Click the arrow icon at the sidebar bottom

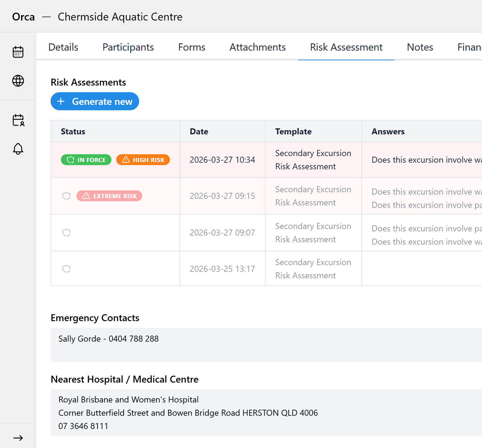tap(18, 438)
